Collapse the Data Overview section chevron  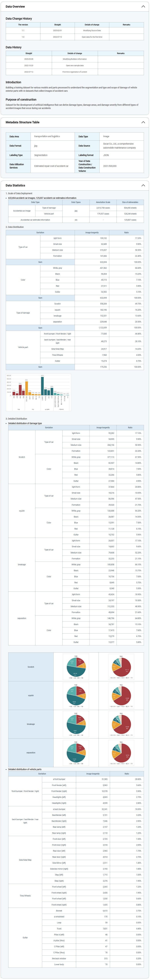click(143, 6)
